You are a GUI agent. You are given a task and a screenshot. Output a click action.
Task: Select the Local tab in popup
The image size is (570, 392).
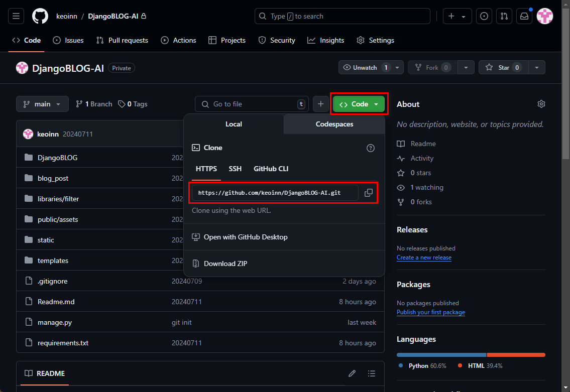(x=234, y=124)
